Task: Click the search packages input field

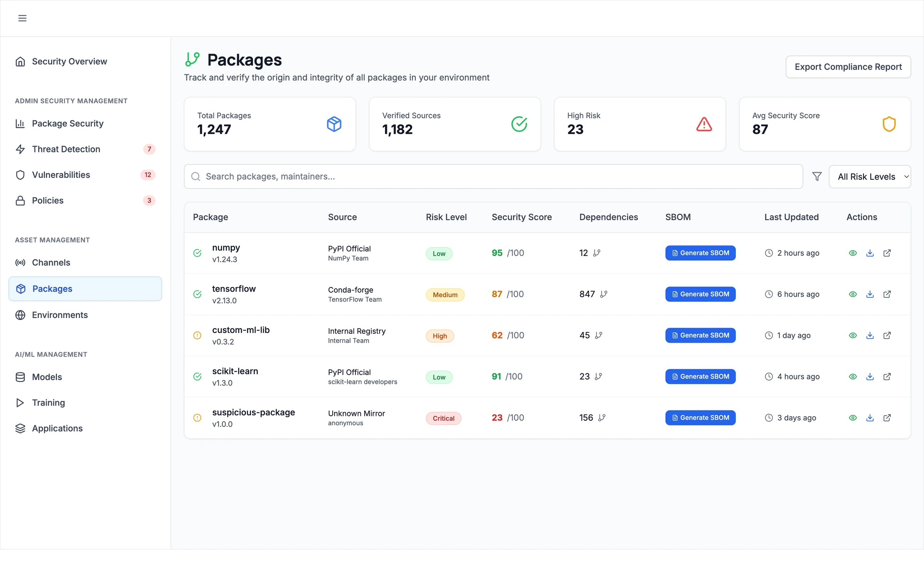Action: [493, 177]
